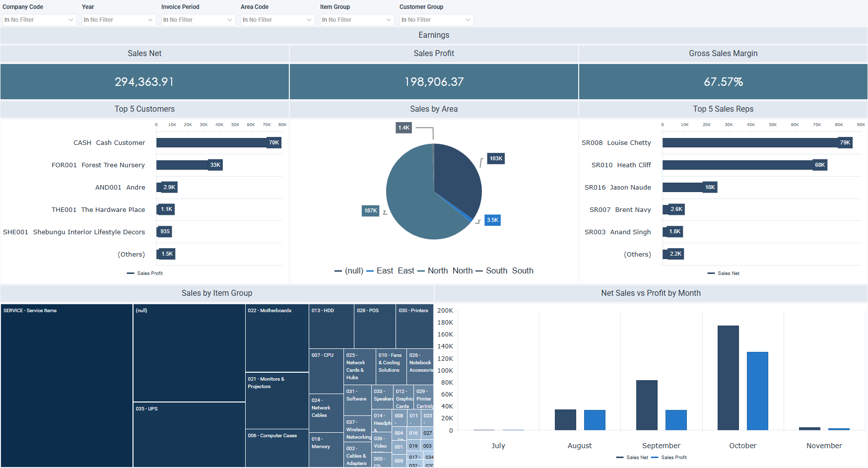Select the Andre 2.9K bar label
Viewport: 868px width, 468px height.
(169, 187)
